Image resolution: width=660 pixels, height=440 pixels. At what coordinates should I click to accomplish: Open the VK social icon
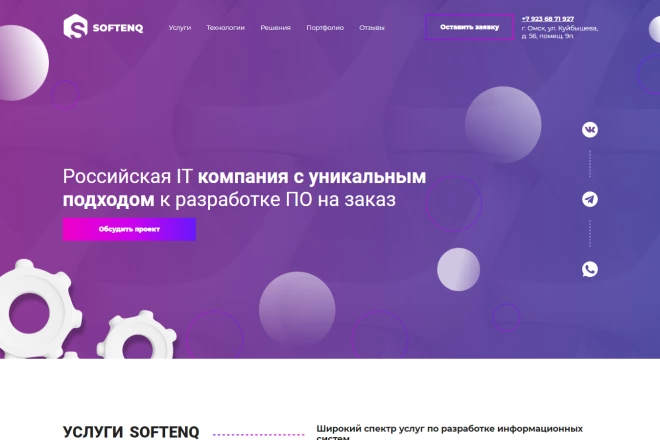590,130
